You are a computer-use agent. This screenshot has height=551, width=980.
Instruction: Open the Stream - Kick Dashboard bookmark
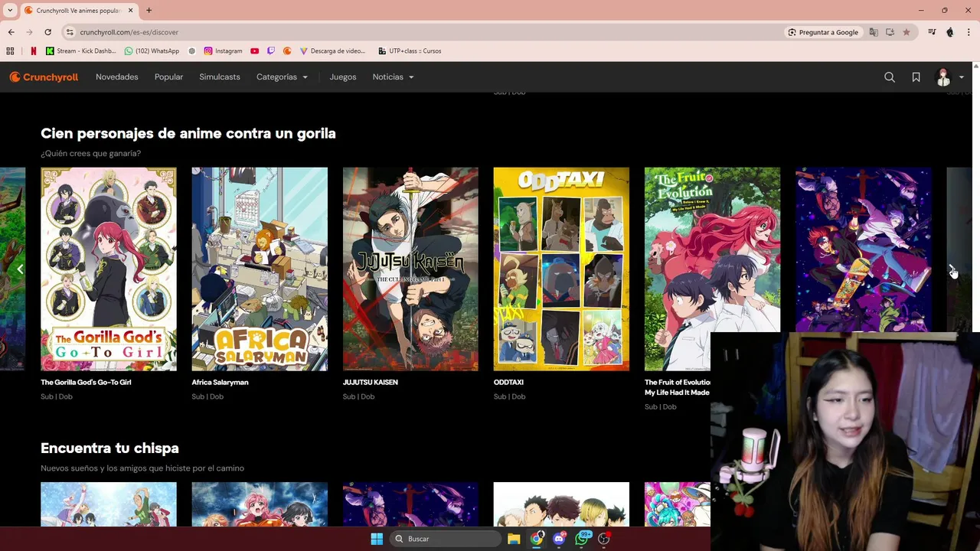pos(81,51)
